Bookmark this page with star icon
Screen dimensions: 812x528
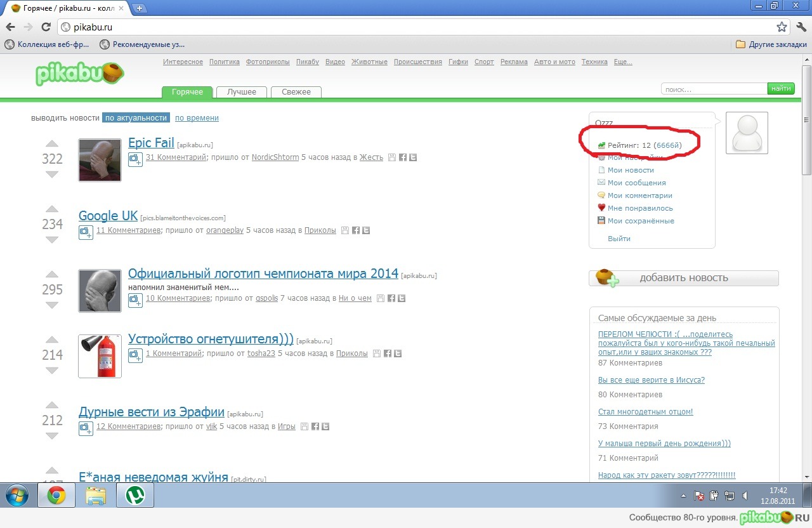pyautogui.click(x=782, y=27)
